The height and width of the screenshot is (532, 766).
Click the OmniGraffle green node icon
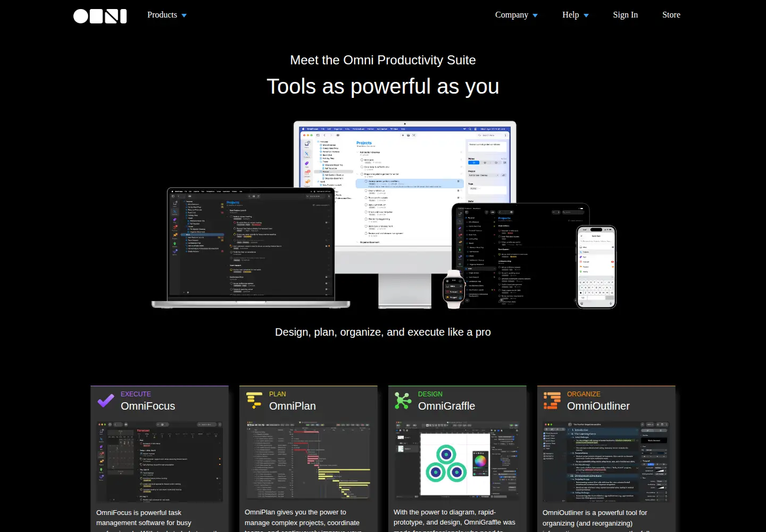click(403, 401)
